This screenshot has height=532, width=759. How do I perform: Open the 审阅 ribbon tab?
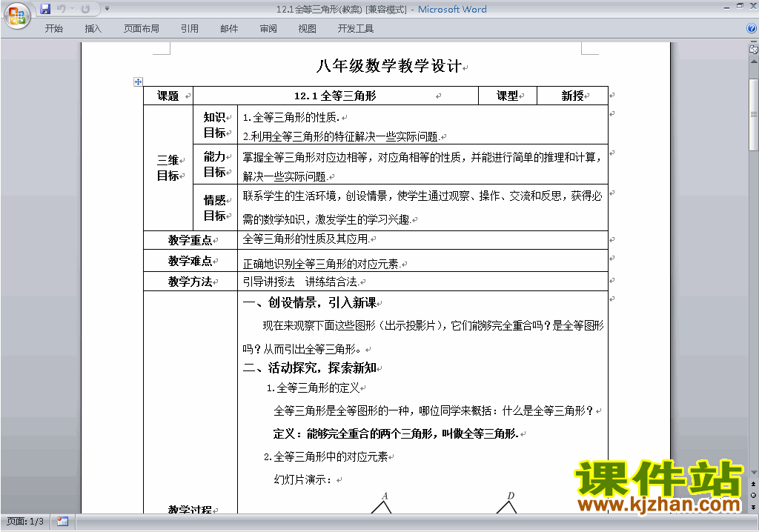pos(268,29)
